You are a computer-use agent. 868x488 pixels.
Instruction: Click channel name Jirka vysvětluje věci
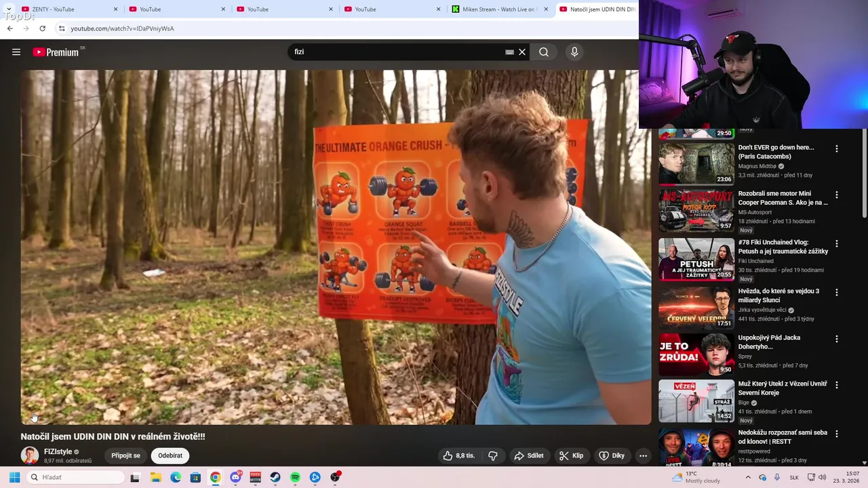(x=762, y=310)
